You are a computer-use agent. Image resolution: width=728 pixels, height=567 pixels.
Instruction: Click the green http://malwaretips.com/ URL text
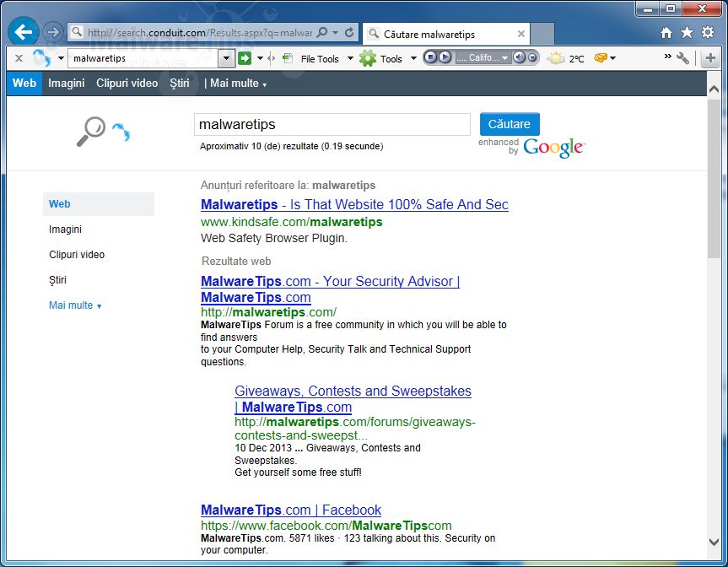coord(268,312)
